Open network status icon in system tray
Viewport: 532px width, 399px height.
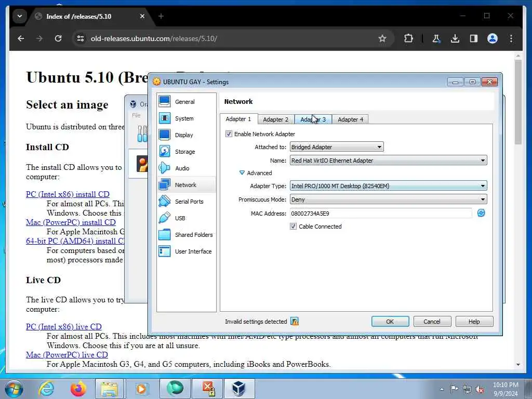(x=467, y=389)
